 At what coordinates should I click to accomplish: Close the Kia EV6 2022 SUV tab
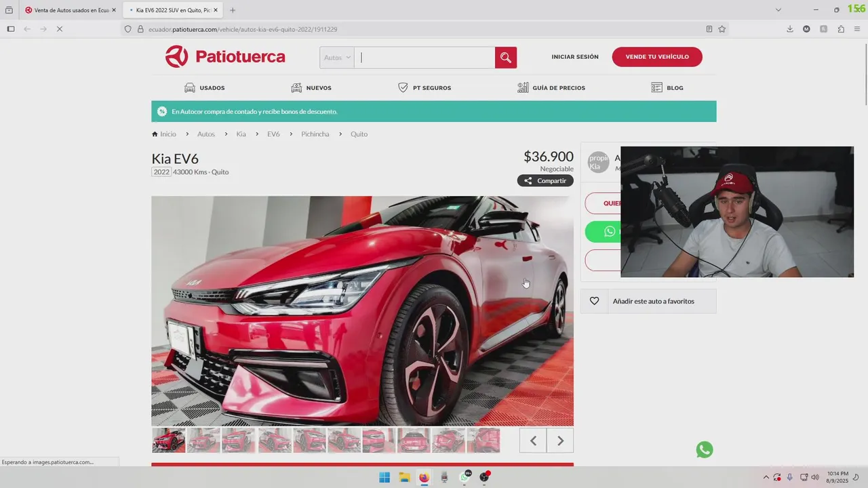(216, 10)
